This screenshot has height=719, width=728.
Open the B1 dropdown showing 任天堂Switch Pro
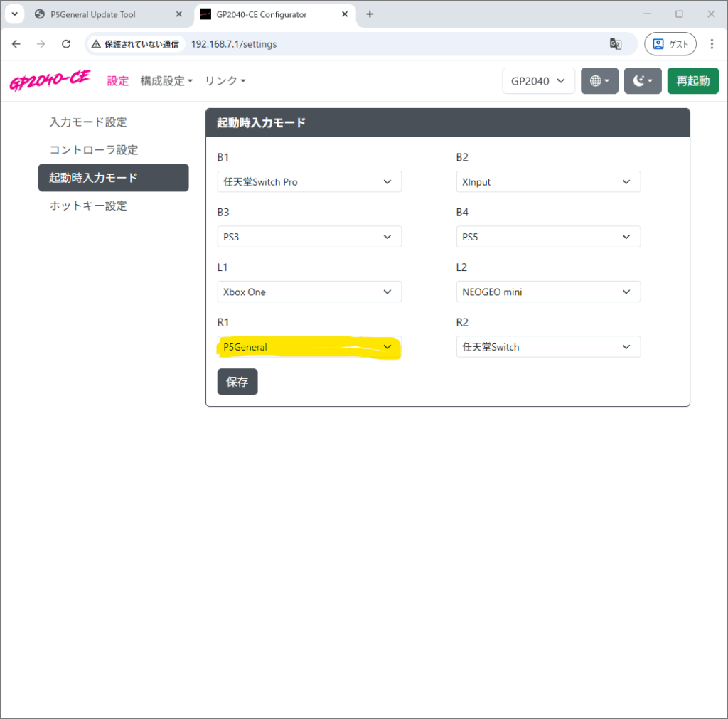(x=309, y=182)
